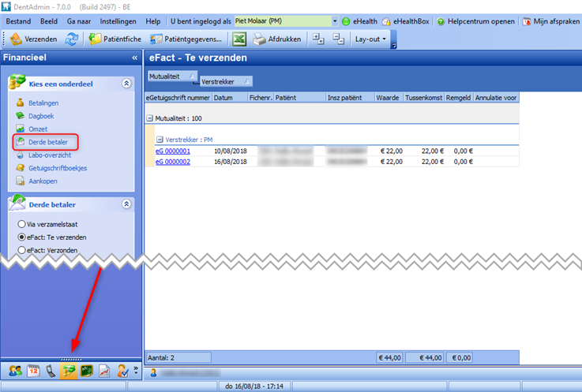This screenshot has height=392, width=582.
Task: Click the Dagboek green book icon
Action: [x=20, y=116]
